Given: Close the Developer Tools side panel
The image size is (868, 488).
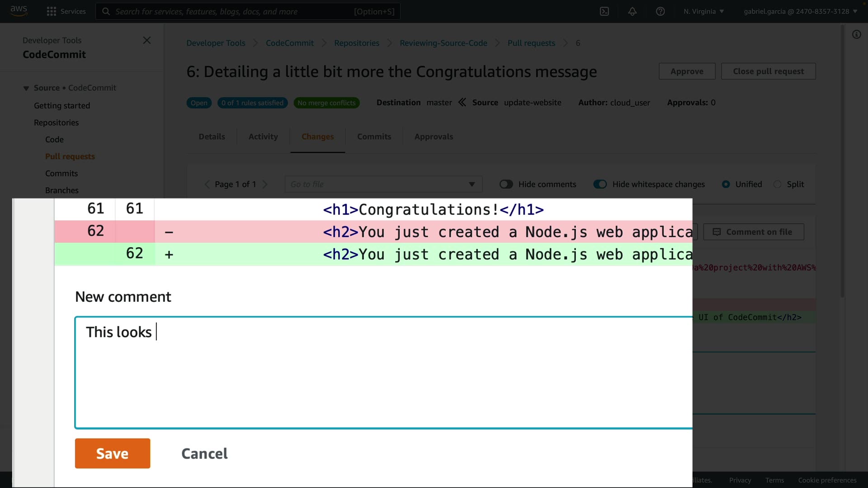Looking at the screenshot, I should [x=147, y=40].
